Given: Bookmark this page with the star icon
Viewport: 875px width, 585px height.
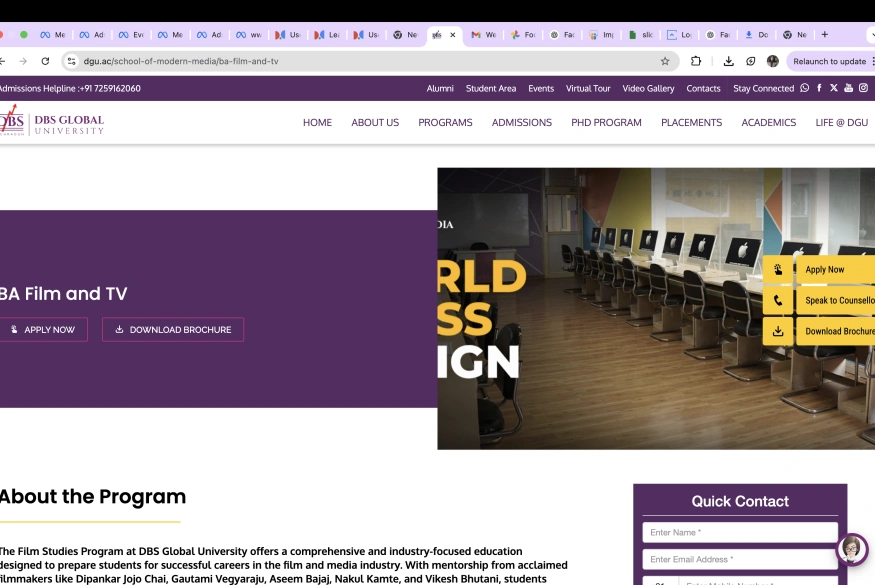Looking at the screenshot, I should pyautogui.click(x=665, y=61).
